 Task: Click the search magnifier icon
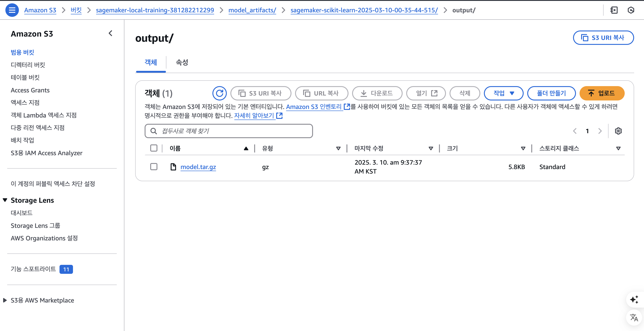154,131
